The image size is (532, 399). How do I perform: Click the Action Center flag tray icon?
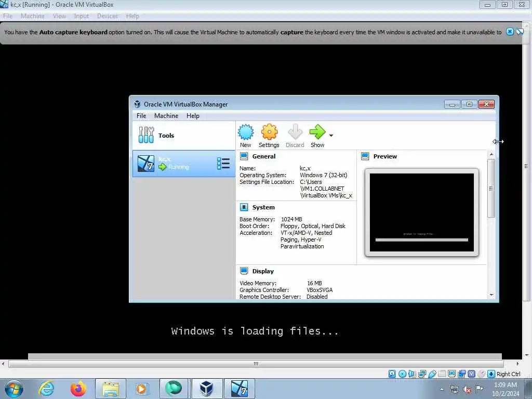click(x=480, y=389)
